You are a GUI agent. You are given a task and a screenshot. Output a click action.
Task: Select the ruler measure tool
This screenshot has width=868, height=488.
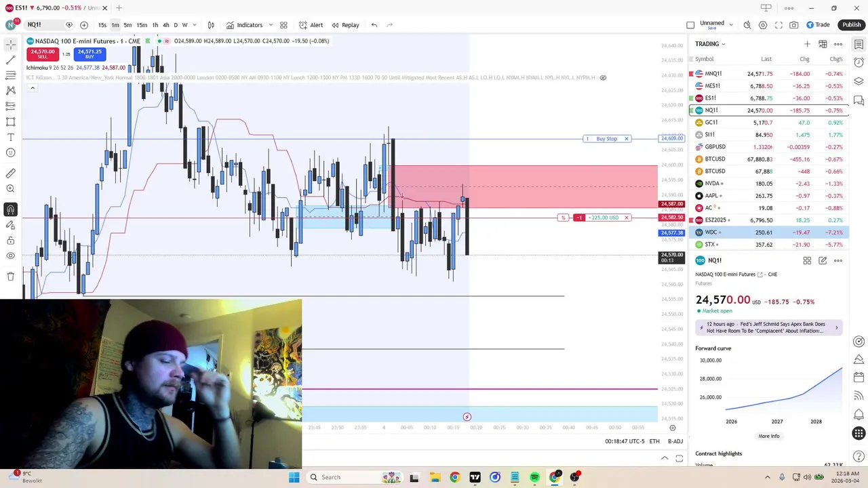click(x=10, y=174)
